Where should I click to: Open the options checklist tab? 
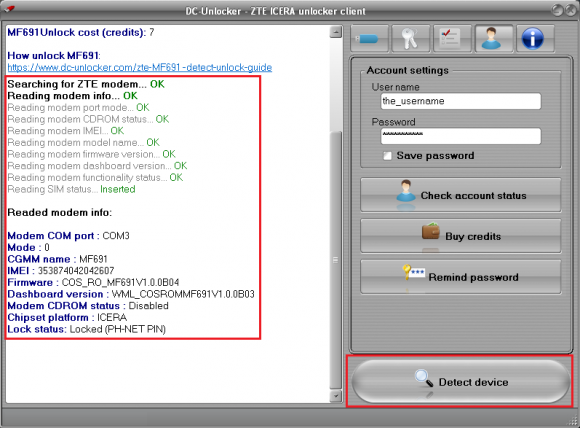pos(452,39)
